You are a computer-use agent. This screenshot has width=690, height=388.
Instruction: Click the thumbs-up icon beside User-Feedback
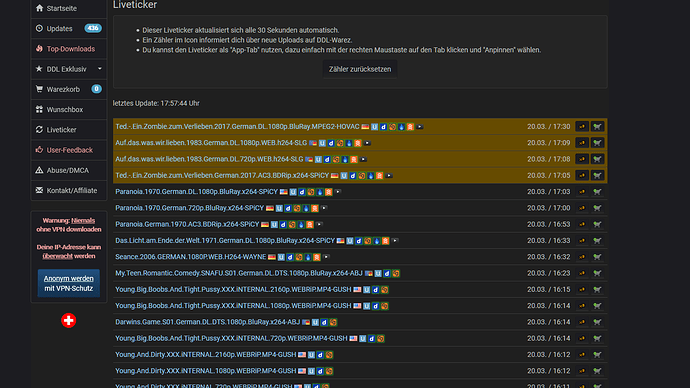tap(39, 150)
